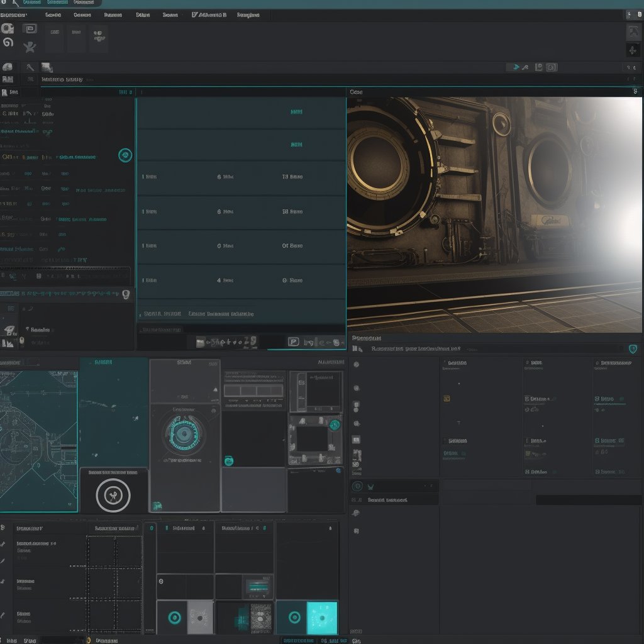Click the small image thumbnail icon beside the wrench
Screen dimensions: 644x644
click(x=47, y=67)
